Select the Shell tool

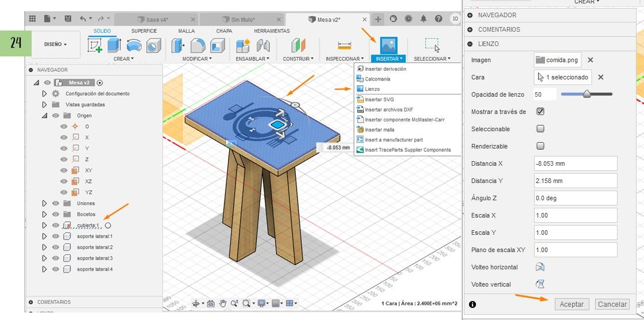[218, 45]
